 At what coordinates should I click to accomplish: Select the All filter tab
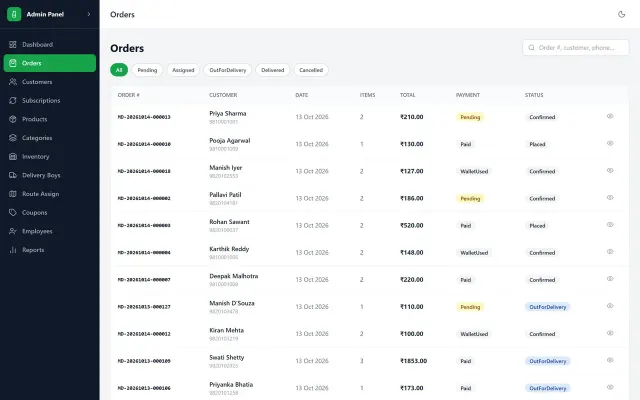point(119,70)
